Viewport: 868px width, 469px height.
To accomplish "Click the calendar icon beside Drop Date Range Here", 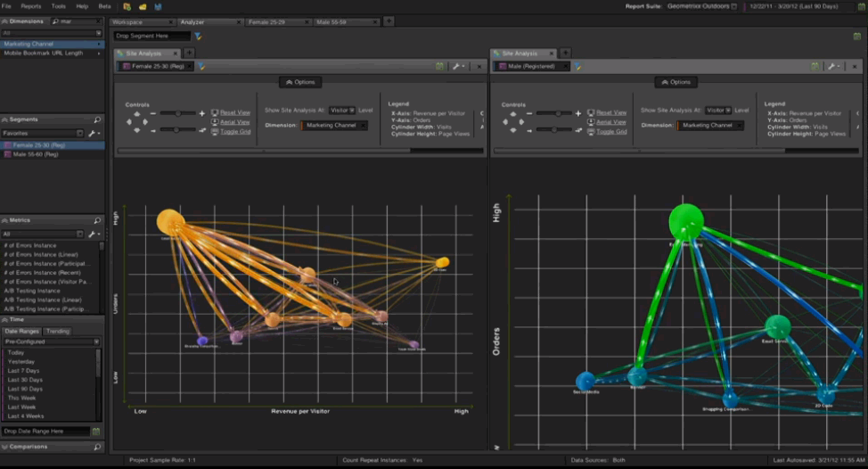I will coord(96,432).
